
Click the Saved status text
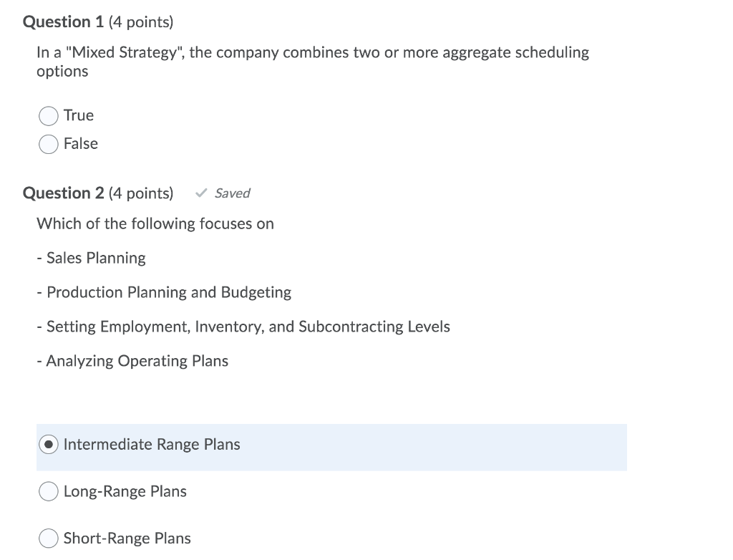point(231,193)
